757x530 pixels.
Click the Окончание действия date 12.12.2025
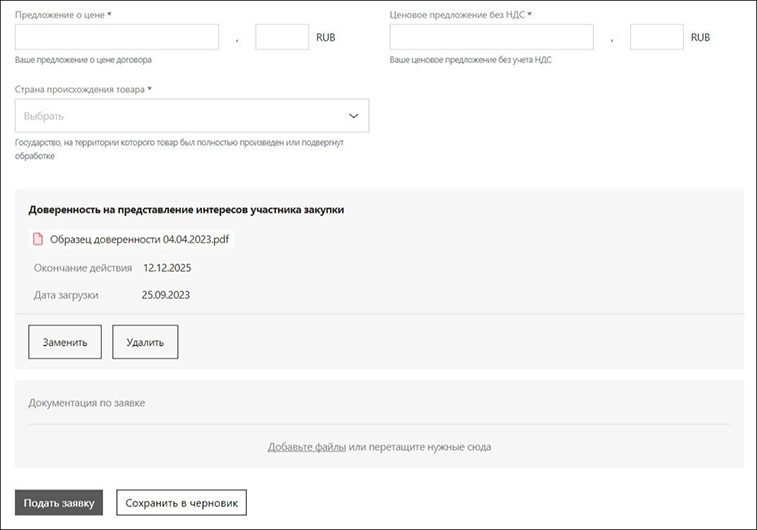tap(167, 268)
